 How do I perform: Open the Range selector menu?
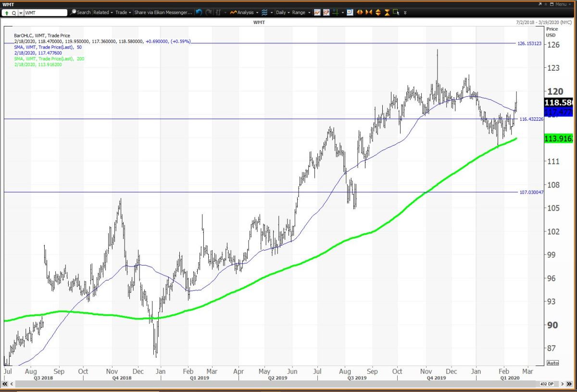301,12
